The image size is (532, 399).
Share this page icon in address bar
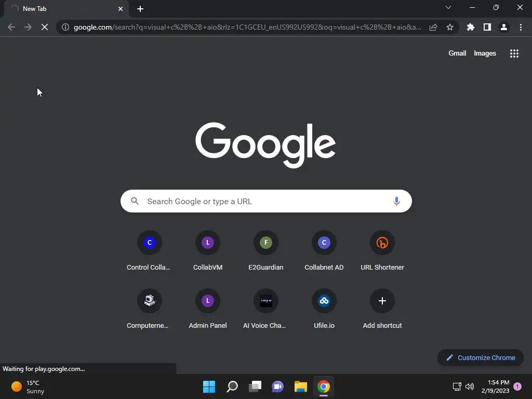(x=433, y=27)
